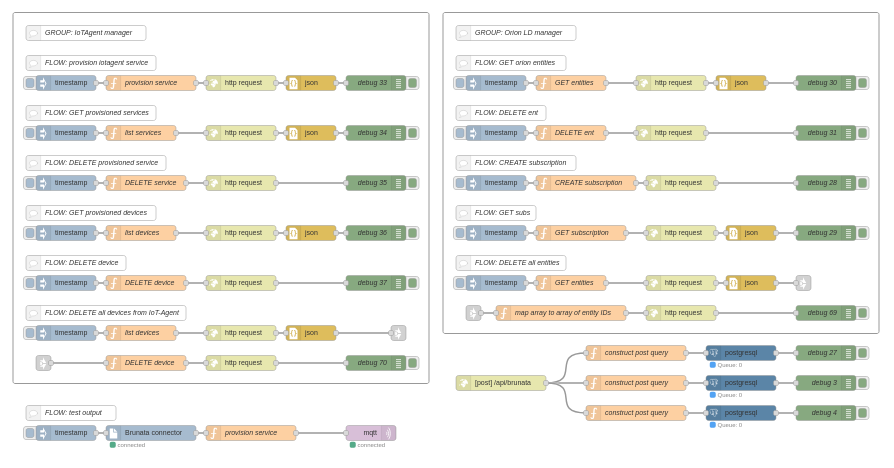Click postgresql node icon feeding debug 27

(713, 353)
